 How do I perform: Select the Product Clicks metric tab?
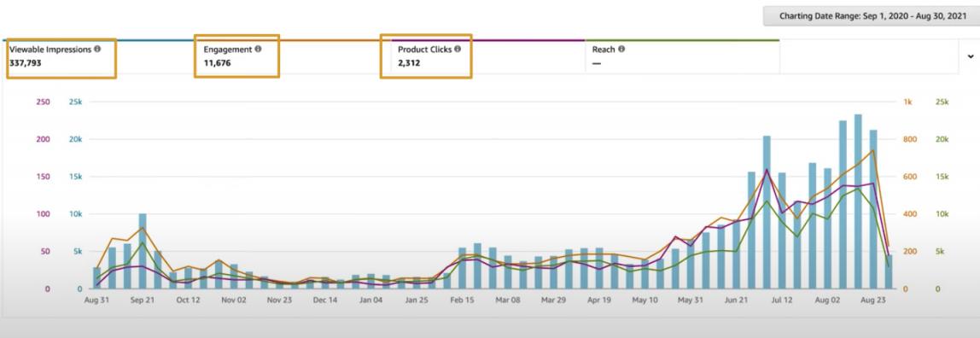pos(488,57)
